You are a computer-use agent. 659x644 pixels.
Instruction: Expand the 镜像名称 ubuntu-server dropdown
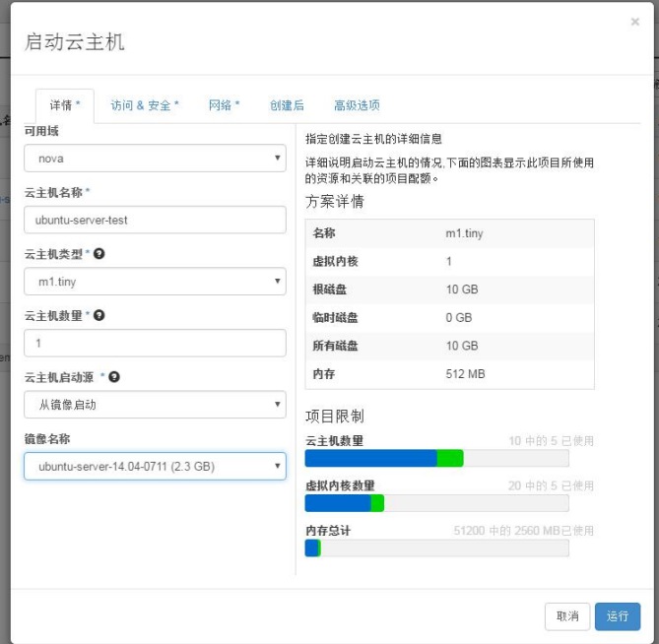tap(155, 466)
